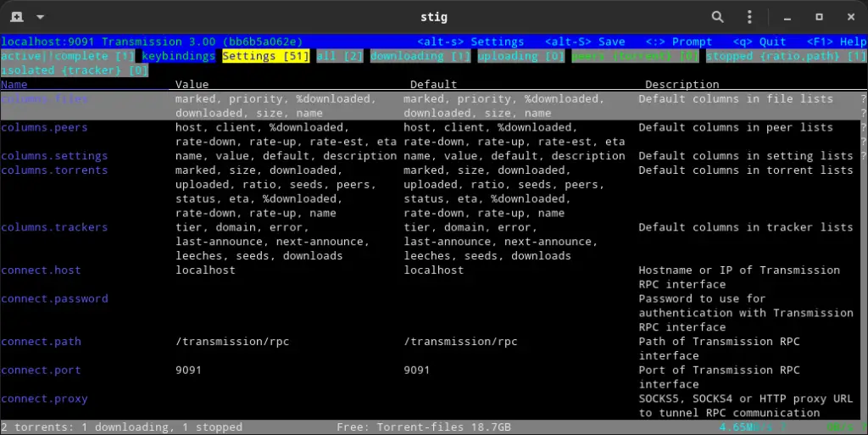Click the '<alt-s> Settings' shortcut hint
Image resolution: width=868 pixels, height=435 pixels.
(470, 42)
